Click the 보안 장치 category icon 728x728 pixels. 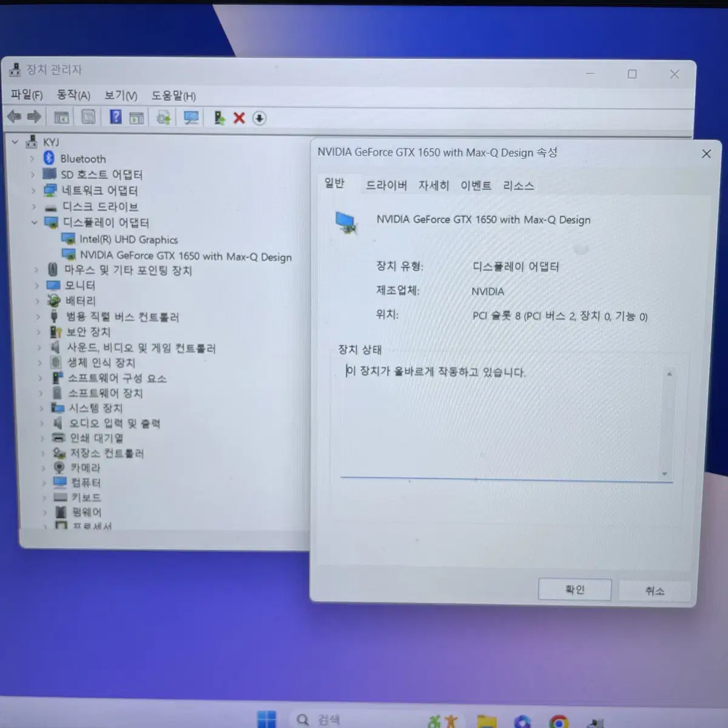(x=56, y=332)
